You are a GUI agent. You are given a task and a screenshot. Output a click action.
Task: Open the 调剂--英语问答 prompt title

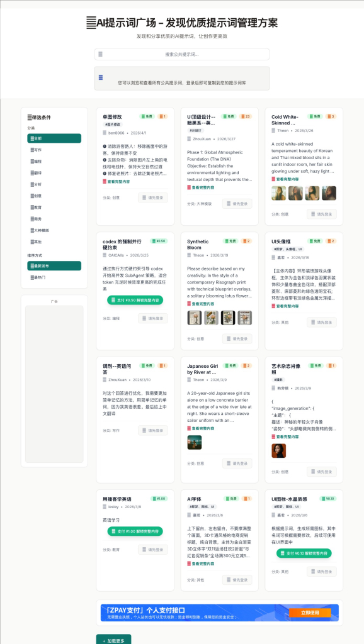(117, 369)
